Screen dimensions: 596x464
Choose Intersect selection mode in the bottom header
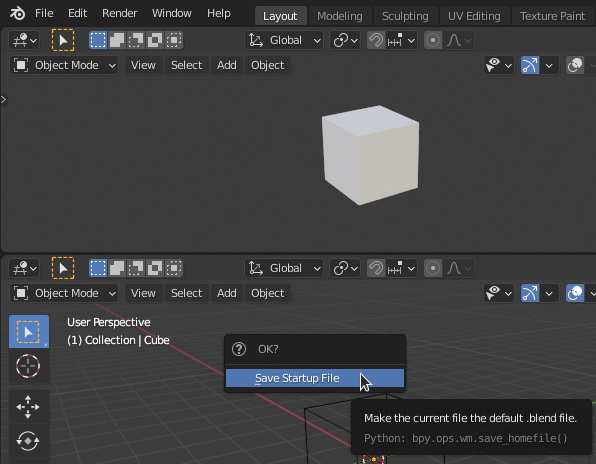click(x=174, y=268)
